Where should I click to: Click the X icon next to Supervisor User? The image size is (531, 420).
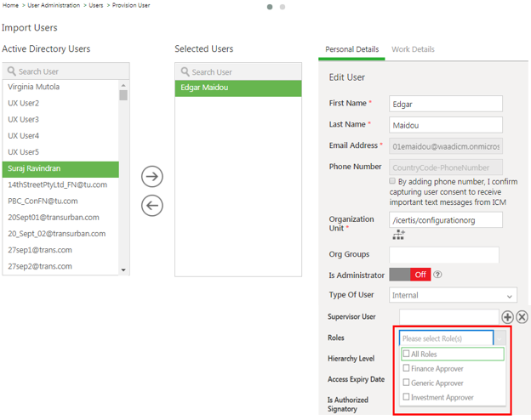coord(522,317)
